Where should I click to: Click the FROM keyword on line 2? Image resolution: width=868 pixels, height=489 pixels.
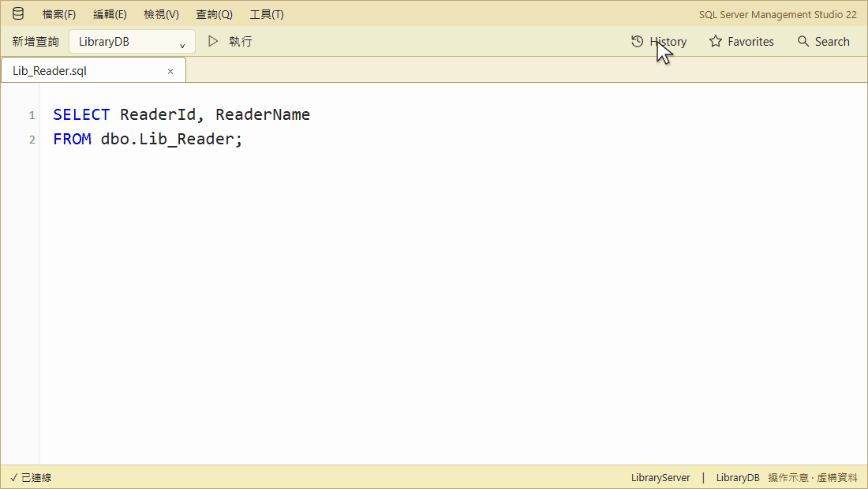point(72,139)
